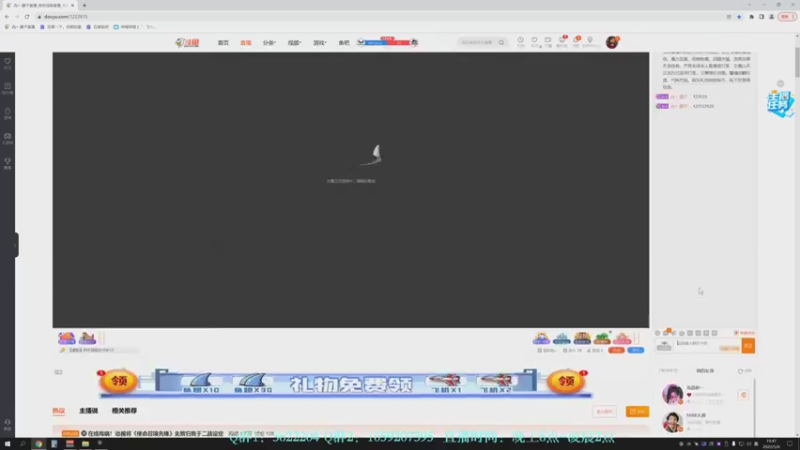Expand the collapsed left sidebar handle

[x=16, y=245]
